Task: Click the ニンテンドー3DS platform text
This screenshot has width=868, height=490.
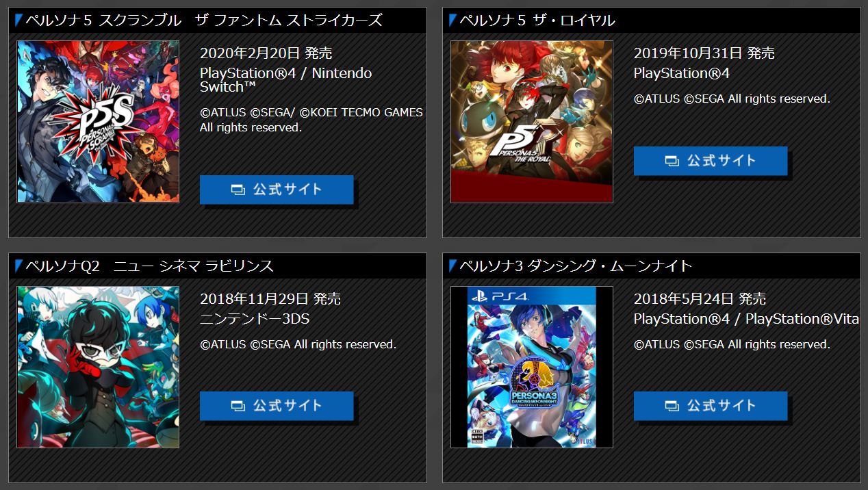Action: 255,319
